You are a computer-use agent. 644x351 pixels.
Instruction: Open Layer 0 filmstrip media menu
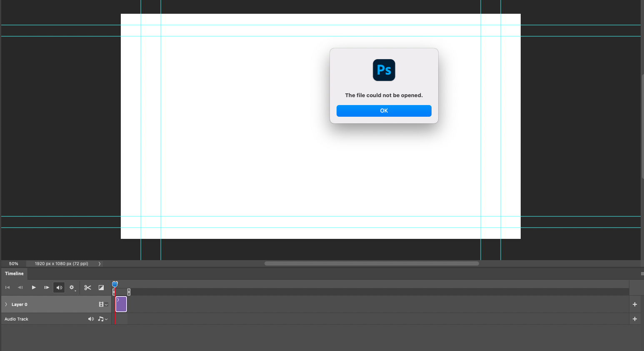[x=103, y=304]
